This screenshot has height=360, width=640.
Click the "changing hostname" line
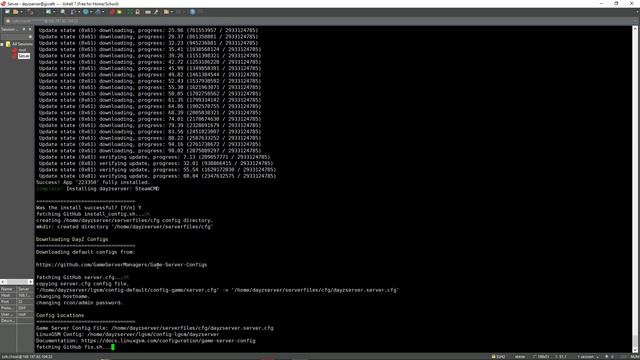point(62,296)
